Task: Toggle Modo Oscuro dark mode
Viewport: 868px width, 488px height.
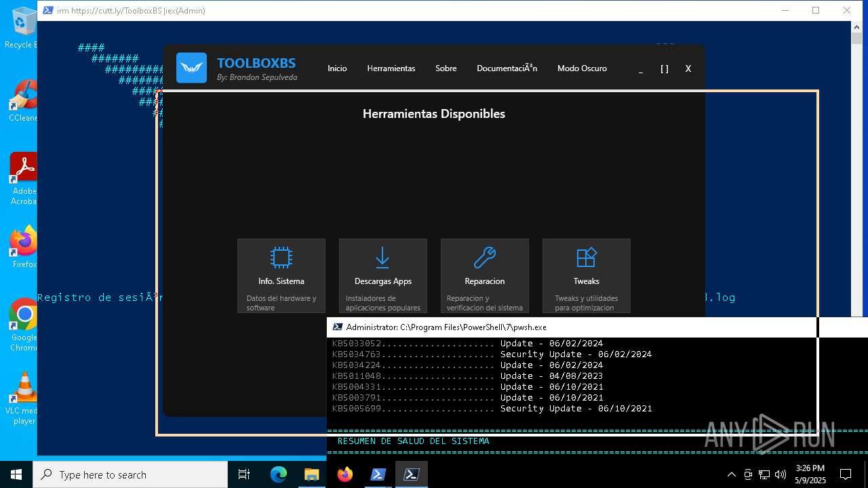Action: point(582,68)
